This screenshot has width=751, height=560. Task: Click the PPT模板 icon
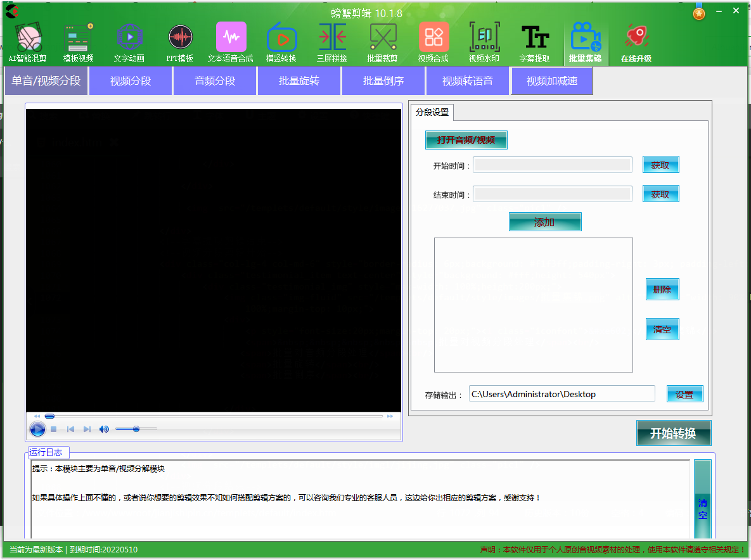[180, 38]
